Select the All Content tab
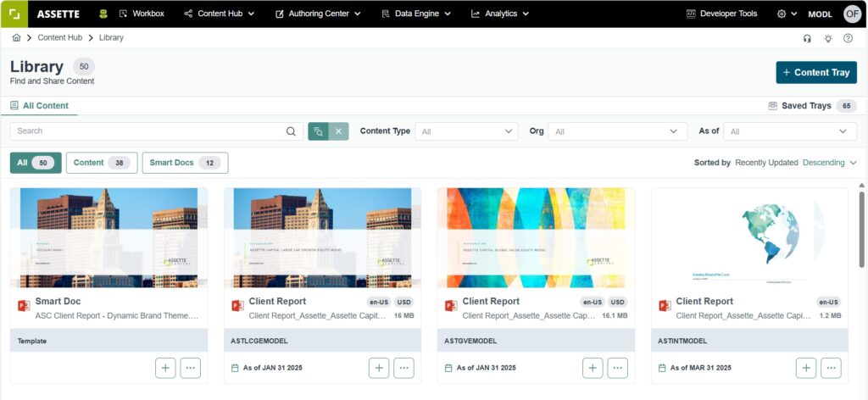The width and height of the screenshot is (868, 400). pyautogui.click(x=39, y=106)
